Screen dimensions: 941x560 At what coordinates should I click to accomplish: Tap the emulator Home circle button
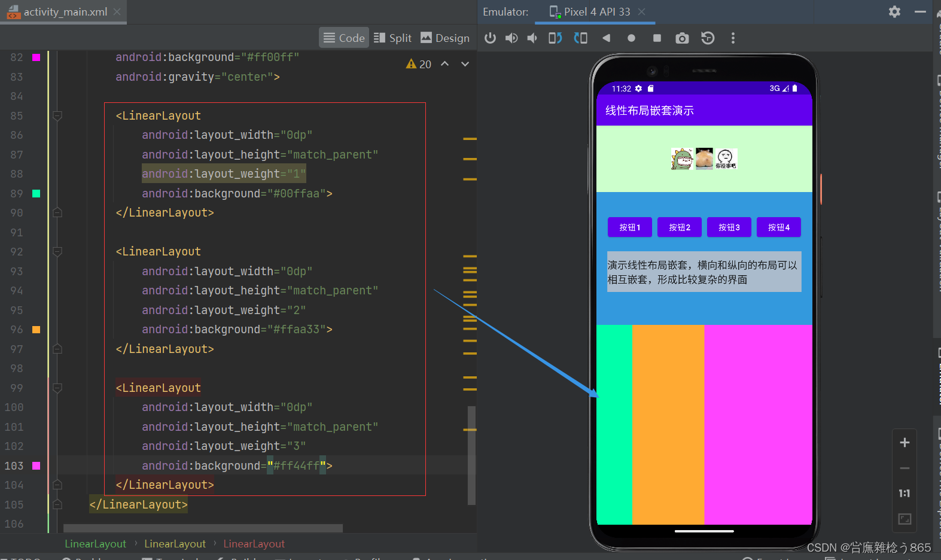click(x=631, y=38)
